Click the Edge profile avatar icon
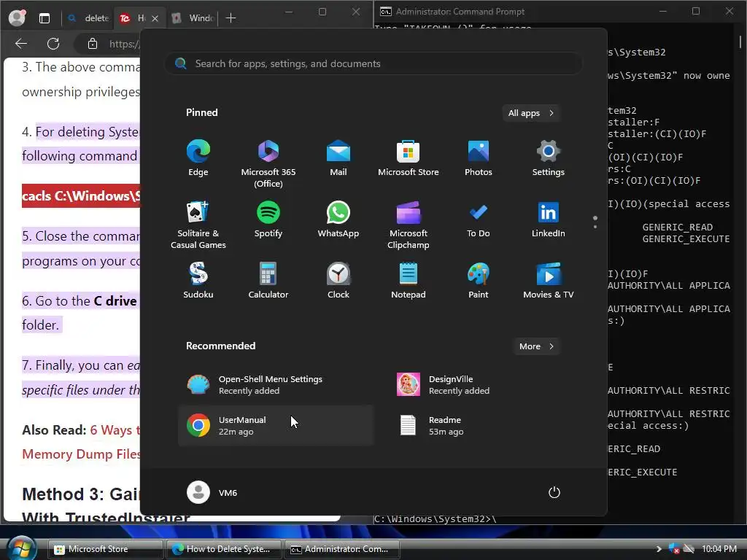The image size is (747, 560). tap(18, 17)
